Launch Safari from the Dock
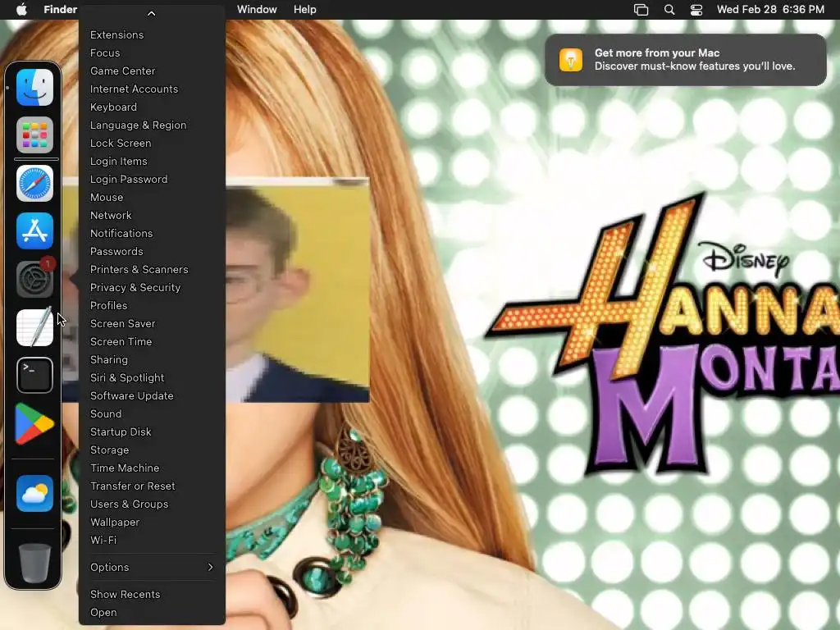Viewport: 840px width, 630px height. pos(34,183)
